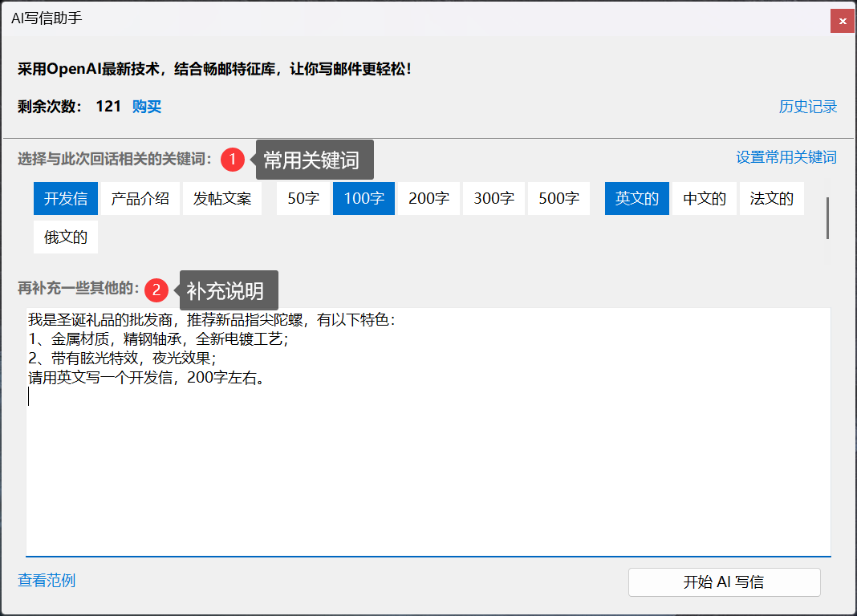Select the 200字 length option
This screenshot has height=616, width=857.
[x=428, y=198]
